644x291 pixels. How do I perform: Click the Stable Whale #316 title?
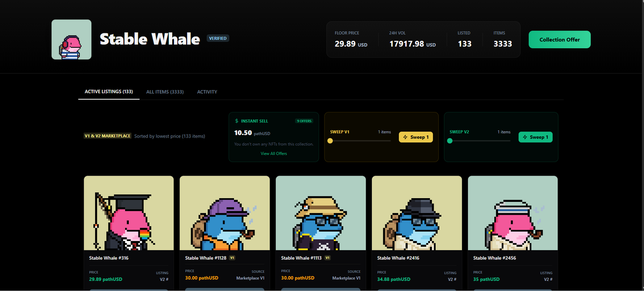point(108,258)
